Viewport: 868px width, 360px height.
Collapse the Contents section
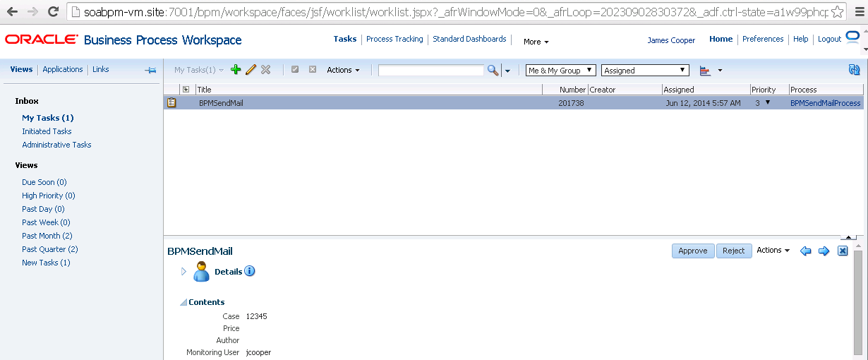tap(183, 302)
